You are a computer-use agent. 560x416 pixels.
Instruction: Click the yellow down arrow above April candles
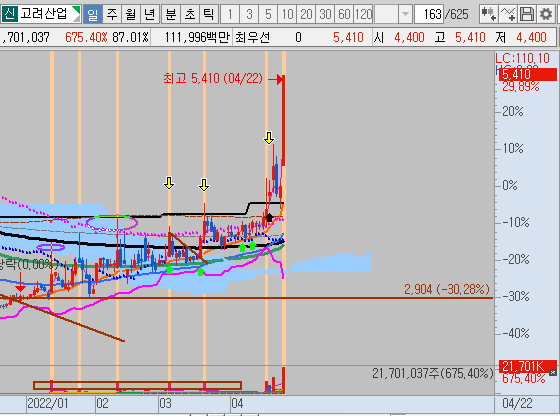tap(269, 138)
